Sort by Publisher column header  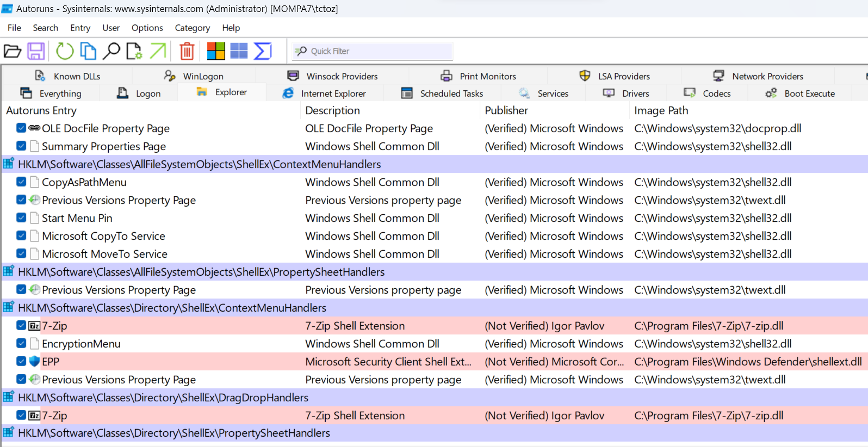(x=555, y=110)
